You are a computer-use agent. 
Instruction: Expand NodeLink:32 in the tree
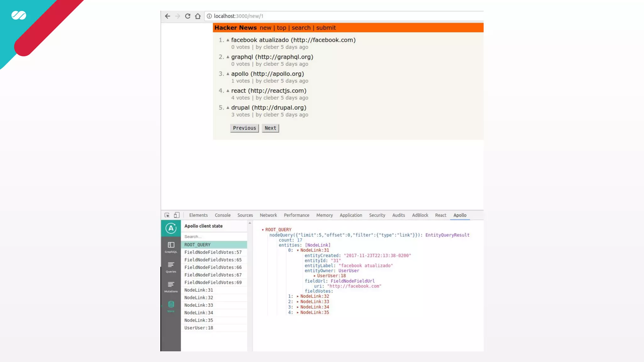(297, 296)
